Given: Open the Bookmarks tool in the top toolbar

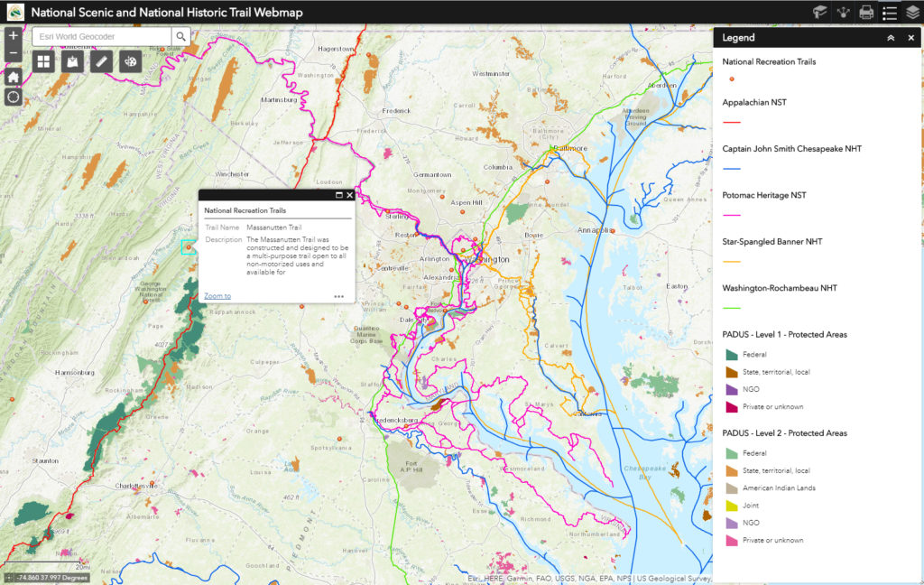Looking at the screenshot, I should (x=821, y=12).
